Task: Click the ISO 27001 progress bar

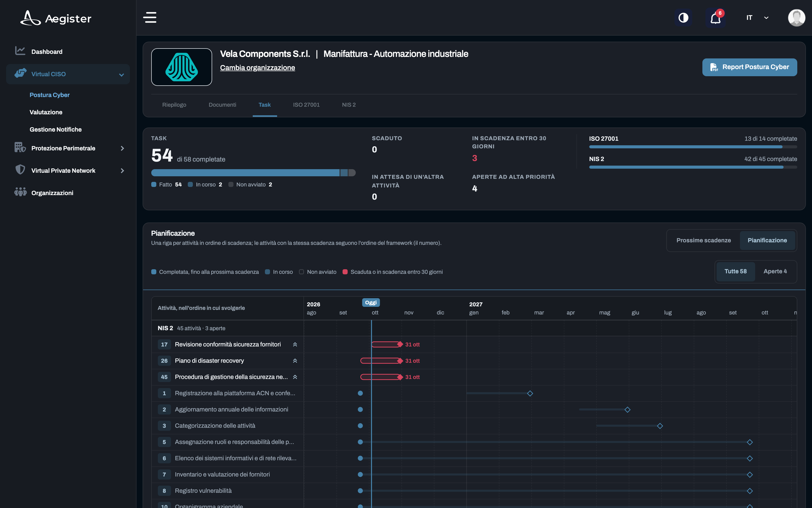Action: 693,147
